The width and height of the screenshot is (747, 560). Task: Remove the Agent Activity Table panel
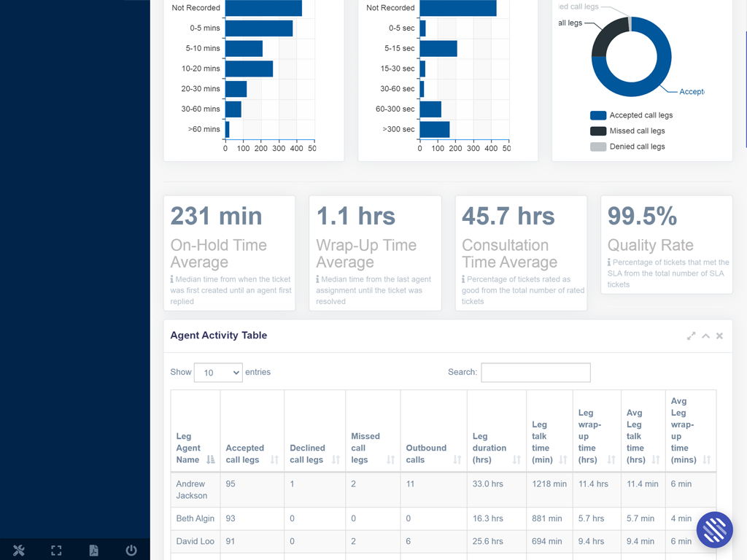coord(719,336)
